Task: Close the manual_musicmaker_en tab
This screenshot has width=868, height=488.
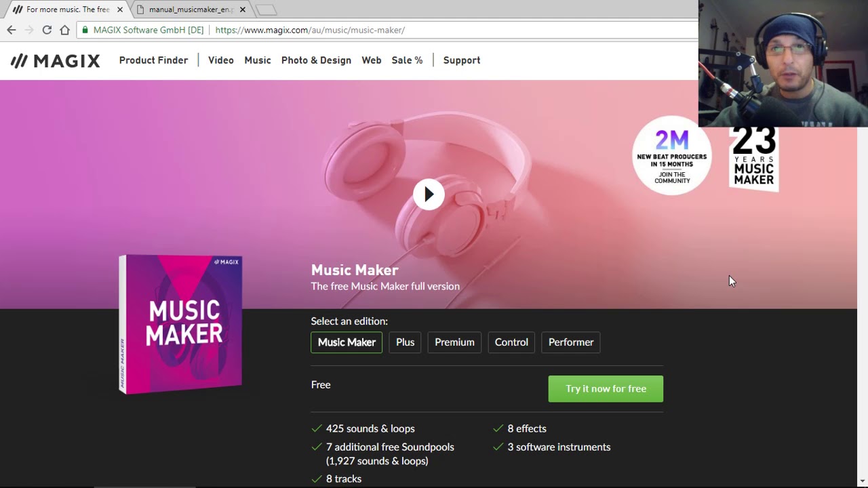Action: tap(242, 9)
